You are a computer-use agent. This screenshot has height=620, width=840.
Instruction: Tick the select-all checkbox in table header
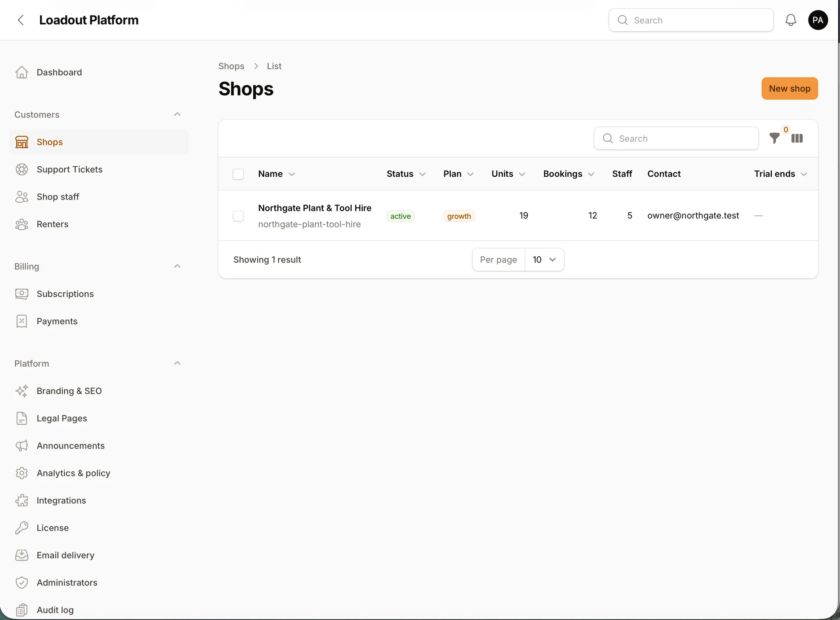(238, 174)
